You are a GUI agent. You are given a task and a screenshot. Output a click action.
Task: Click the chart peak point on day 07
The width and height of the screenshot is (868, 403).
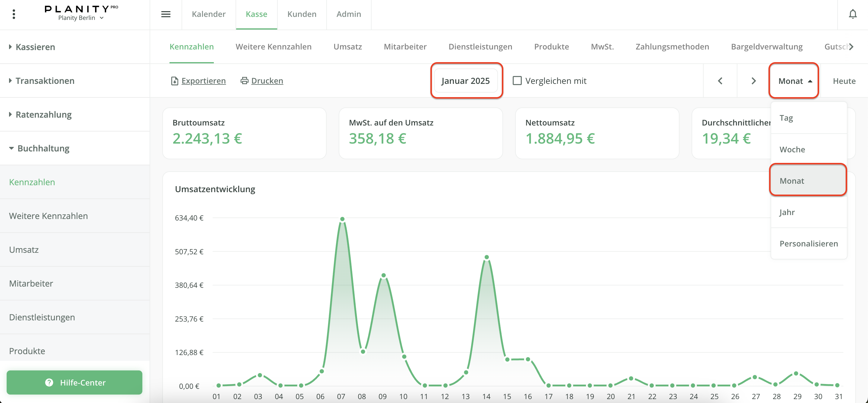(x=342, y=219)
